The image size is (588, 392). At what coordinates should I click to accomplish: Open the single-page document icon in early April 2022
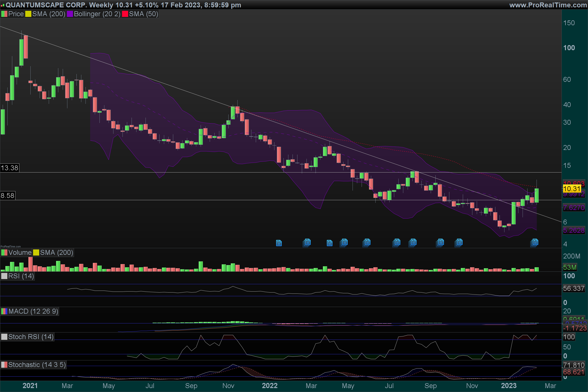click(x=330, y=243)
